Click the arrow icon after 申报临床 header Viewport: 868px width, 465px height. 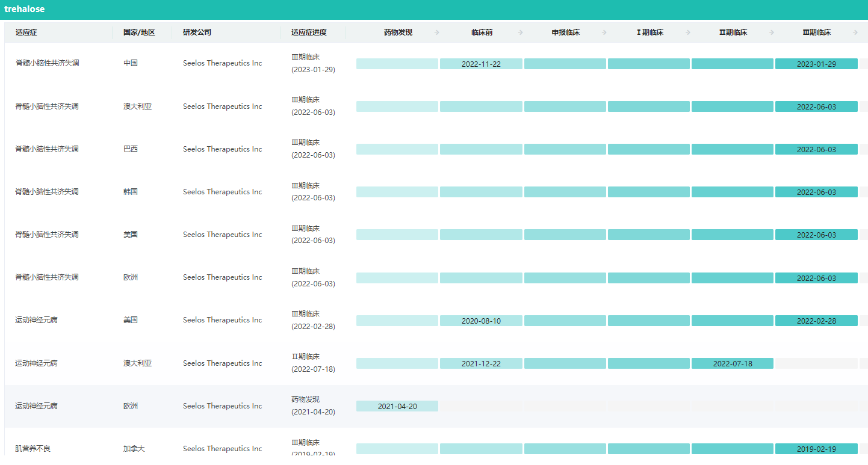click(x=604, y=32)
